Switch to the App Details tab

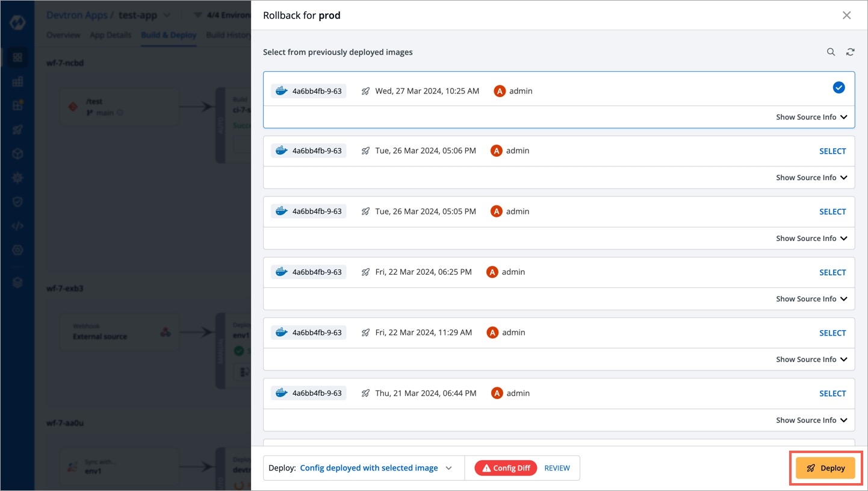(110, 35)
